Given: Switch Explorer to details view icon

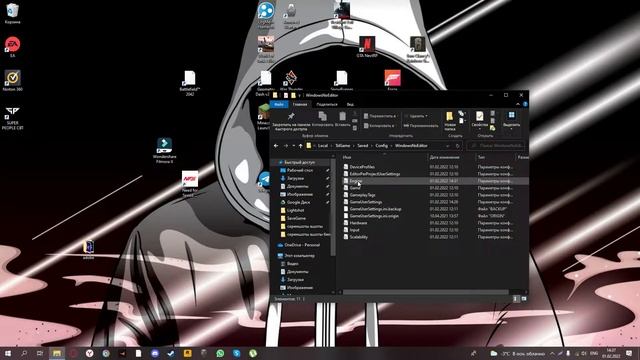Looking at the screenshot, I should tap(515, 299).
